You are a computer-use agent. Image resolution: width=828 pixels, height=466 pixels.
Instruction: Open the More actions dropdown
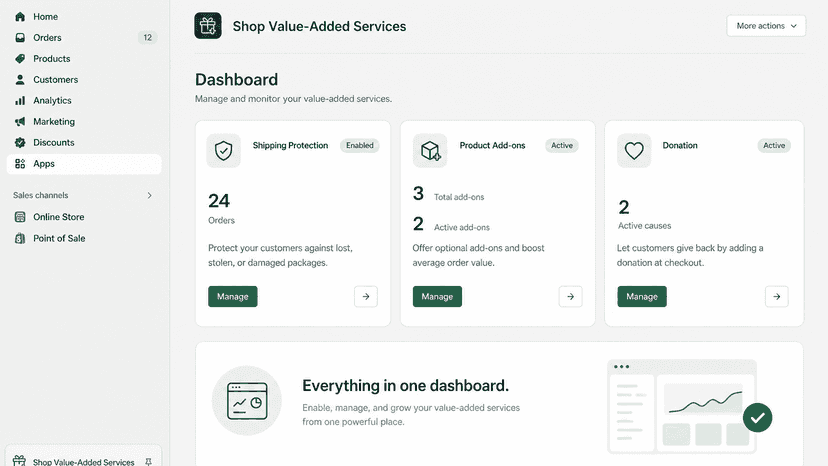click(766, 26)
